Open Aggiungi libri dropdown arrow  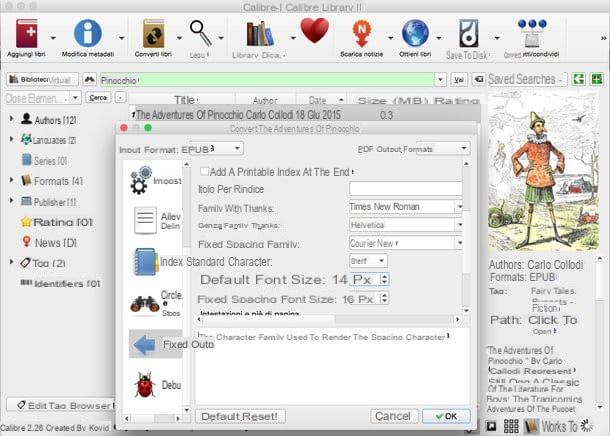(53, 38)
